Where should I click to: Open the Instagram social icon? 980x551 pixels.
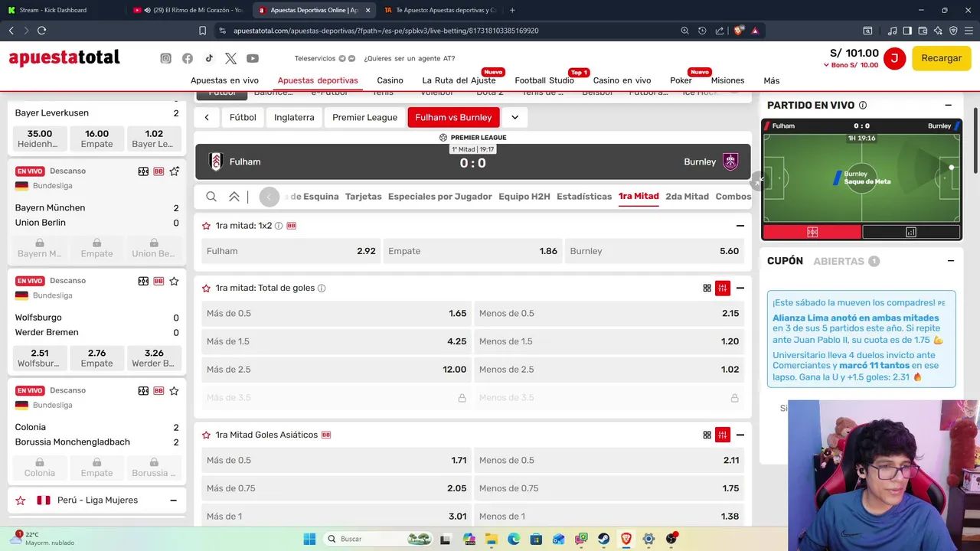pyautogui.click(x=165, y=58)
